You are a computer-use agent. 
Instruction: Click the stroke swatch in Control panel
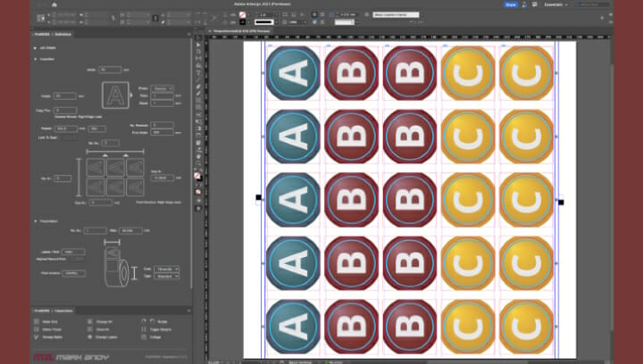click(242, 22)
